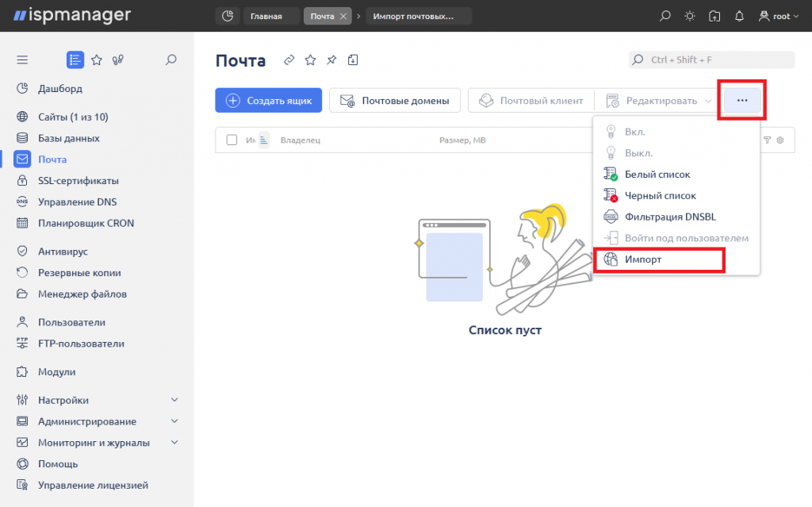Image resolution: width=812 pixels, height=507 pixels.
Task: Show favorites star in sidebar
Action: tap(97, 60)
